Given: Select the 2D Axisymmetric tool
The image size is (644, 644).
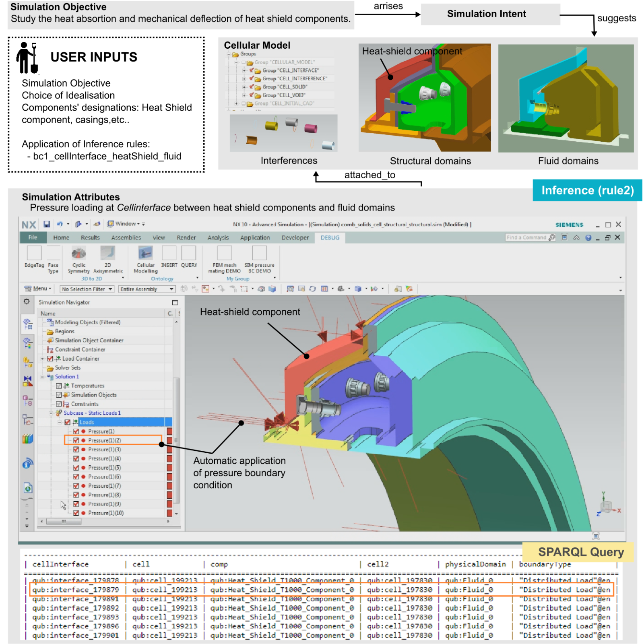Looking at the screenshot, I should (107, 254).
